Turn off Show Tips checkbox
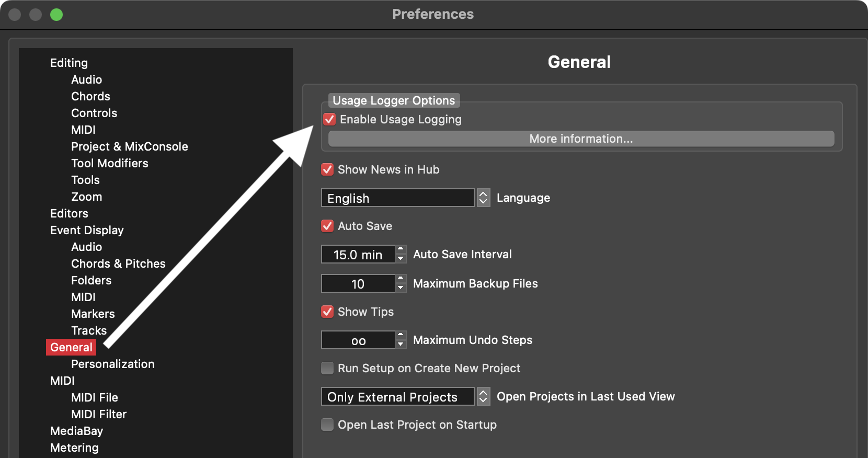The image size is (868, 458). (x=327, y=312)
